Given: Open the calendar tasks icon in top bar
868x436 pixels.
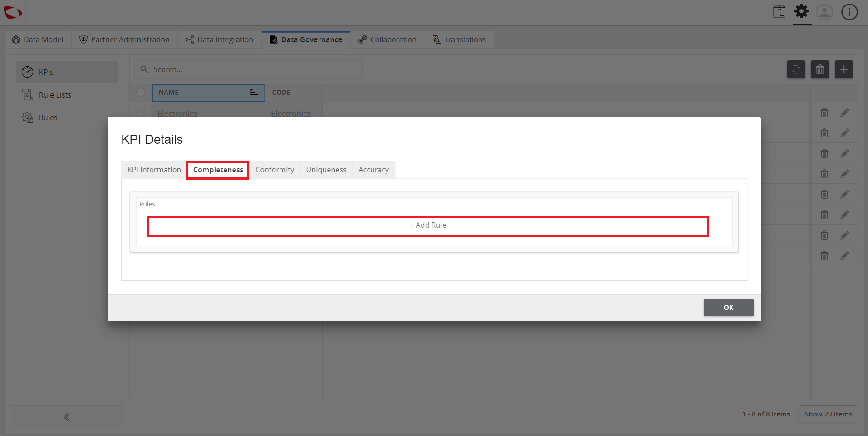Looking at the screenshot, I should (779, 12).
